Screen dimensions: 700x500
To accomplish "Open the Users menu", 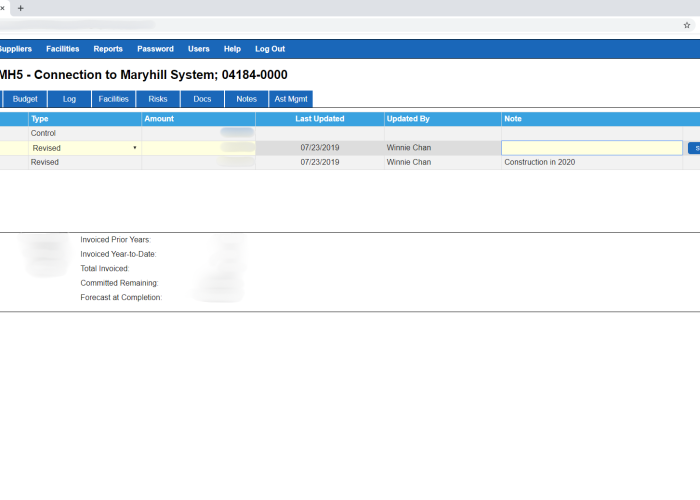I will 199,49.
